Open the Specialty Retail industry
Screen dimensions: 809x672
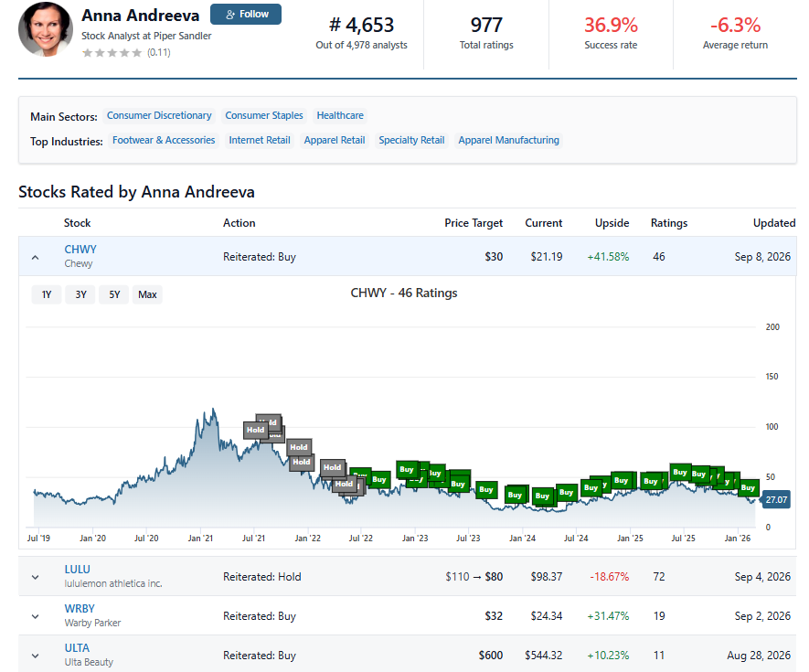(411, 141)
